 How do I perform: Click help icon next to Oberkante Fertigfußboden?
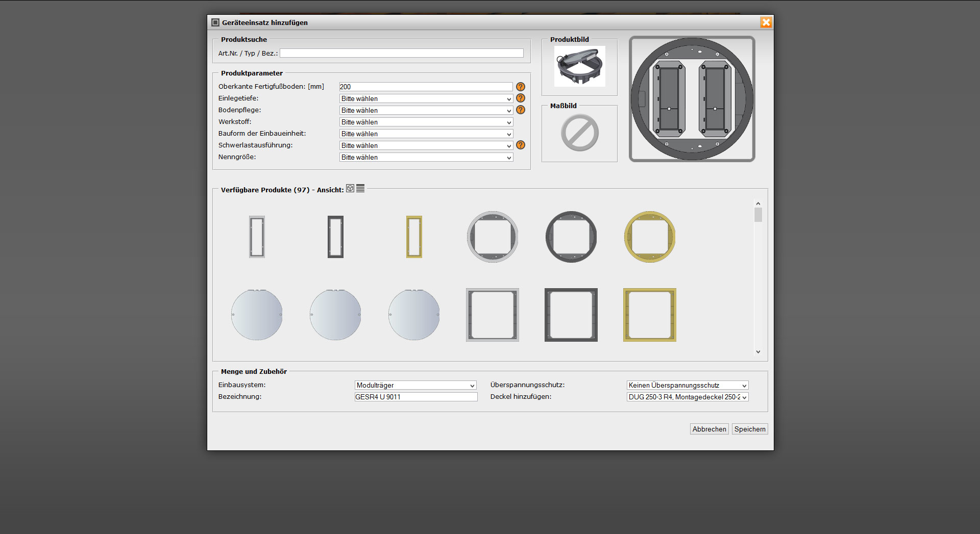tap(520, 87)
